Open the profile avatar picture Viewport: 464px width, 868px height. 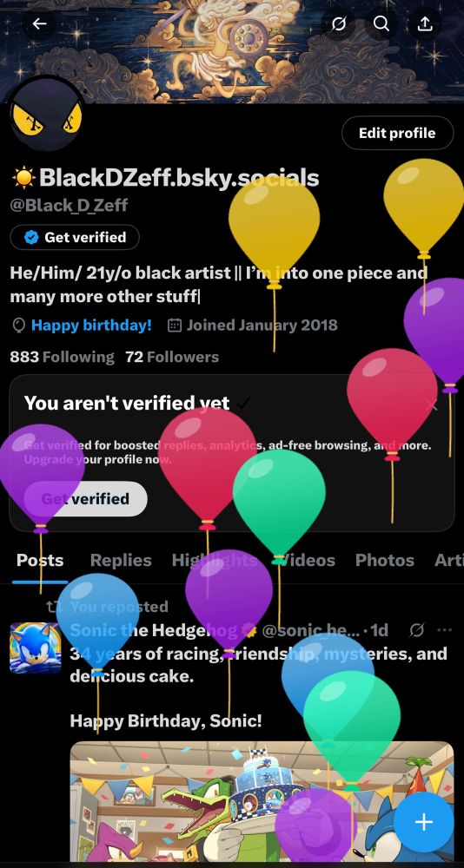pyautogui.click(x=47, y=115)
